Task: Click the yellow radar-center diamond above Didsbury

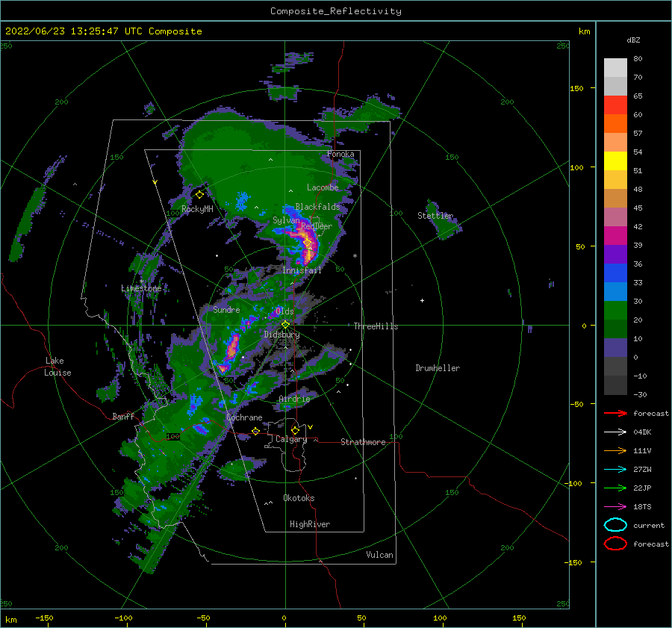Action: 285,325
